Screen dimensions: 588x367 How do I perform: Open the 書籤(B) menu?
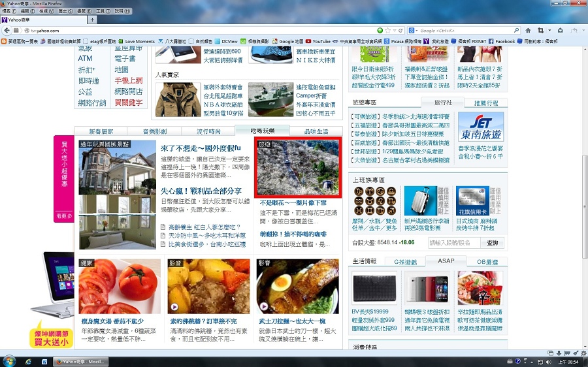coord(84,11)
